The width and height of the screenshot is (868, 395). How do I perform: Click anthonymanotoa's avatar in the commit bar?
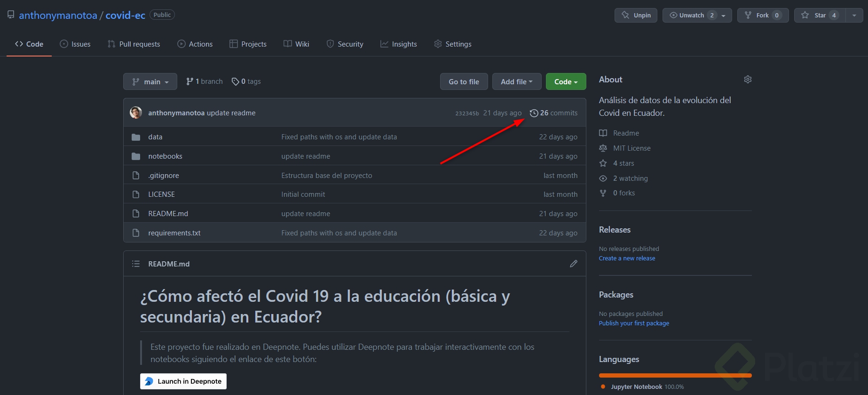pos(136,113)
